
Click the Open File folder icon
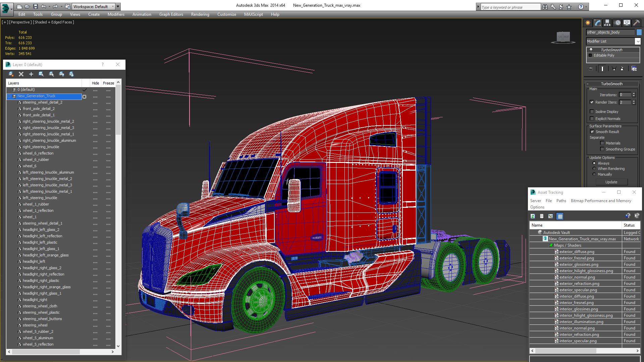coord(27,6)
